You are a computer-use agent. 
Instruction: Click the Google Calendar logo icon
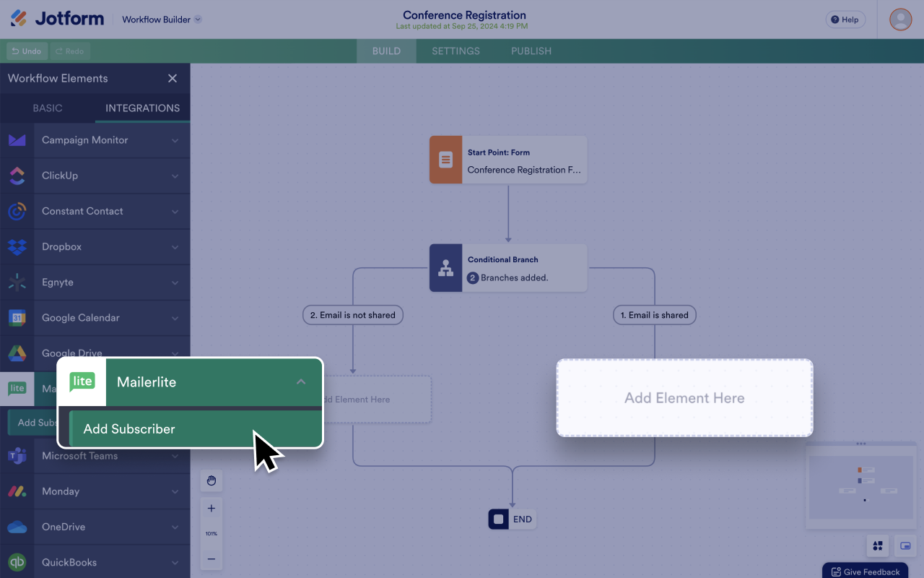click(x=17, y=318)
